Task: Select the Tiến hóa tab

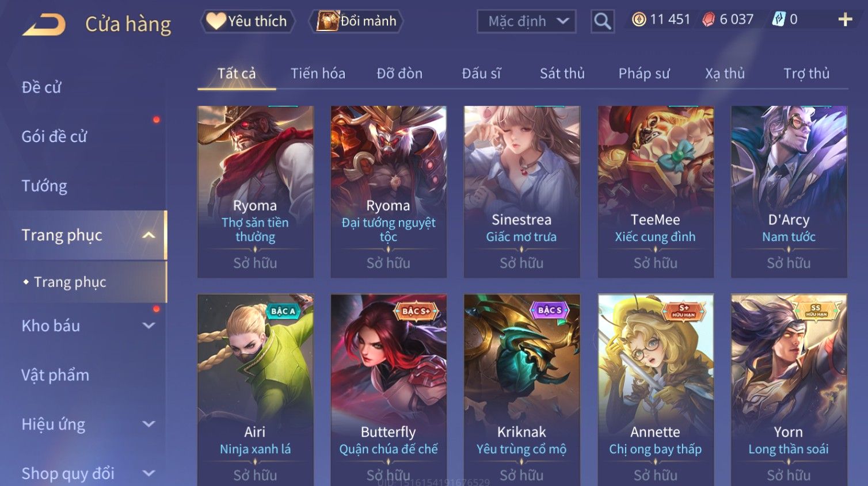Action: click(x=318, y=74)
